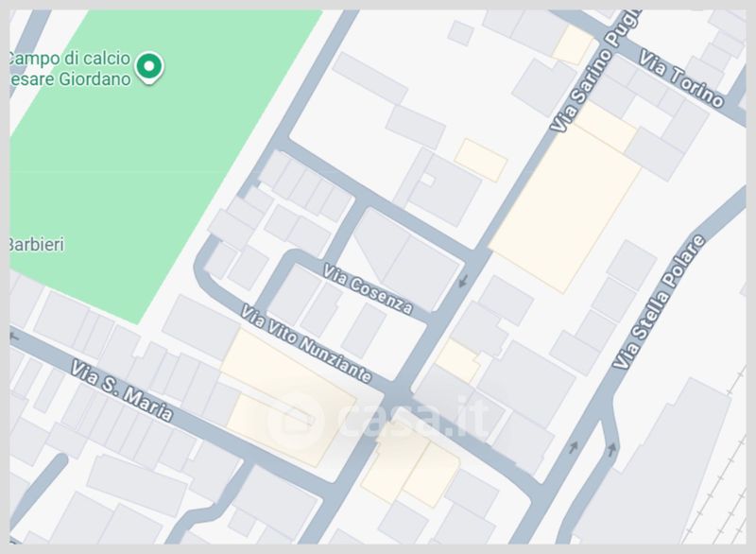Click the left-pointing arrow on Via S. Maria

14,336
